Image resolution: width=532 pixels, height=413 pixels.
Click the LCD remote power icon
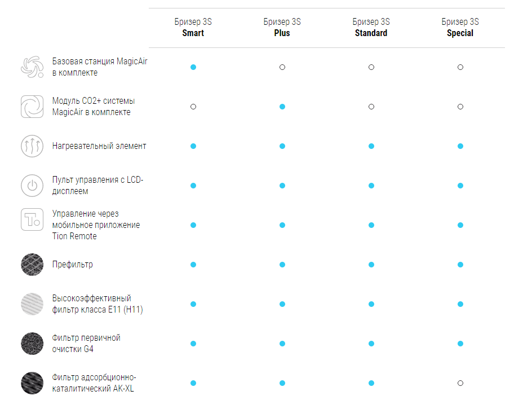click(x=32, y=186)
